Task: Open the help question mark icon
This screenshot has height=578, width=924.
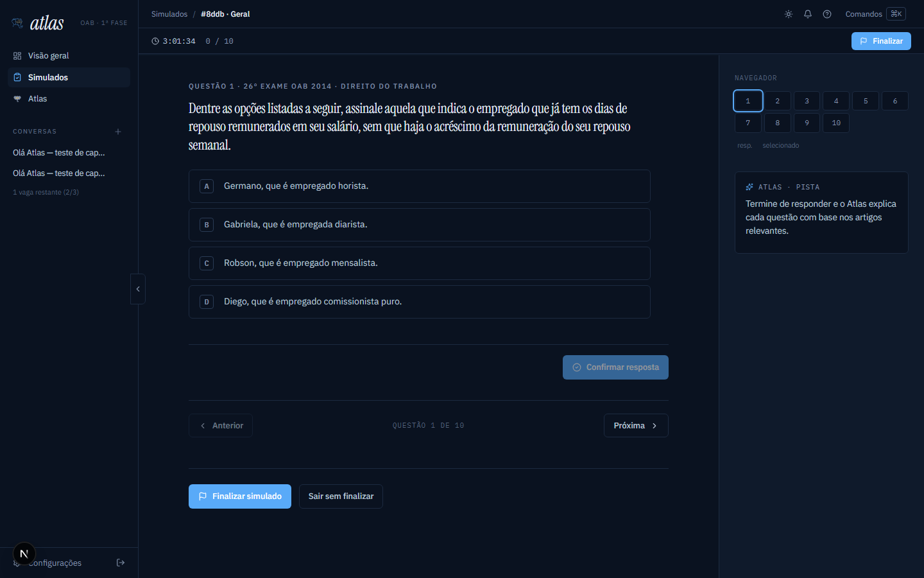Action: point(827,14)
